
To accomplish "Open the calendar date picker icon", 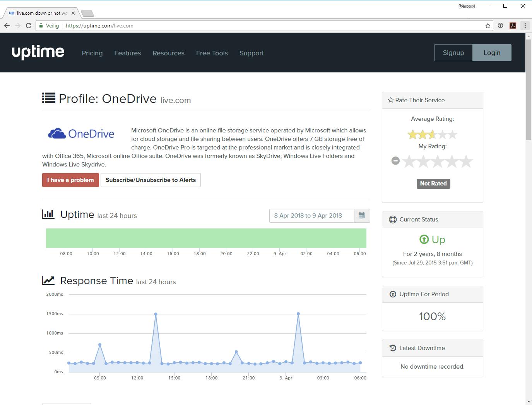I will pos(362,216).
